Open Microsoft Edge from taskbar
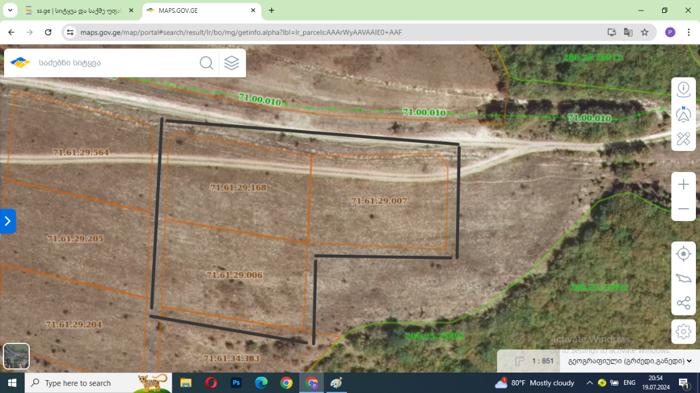Screen dimensions: 700x393 pyautogui.click(x=261, y=383)
